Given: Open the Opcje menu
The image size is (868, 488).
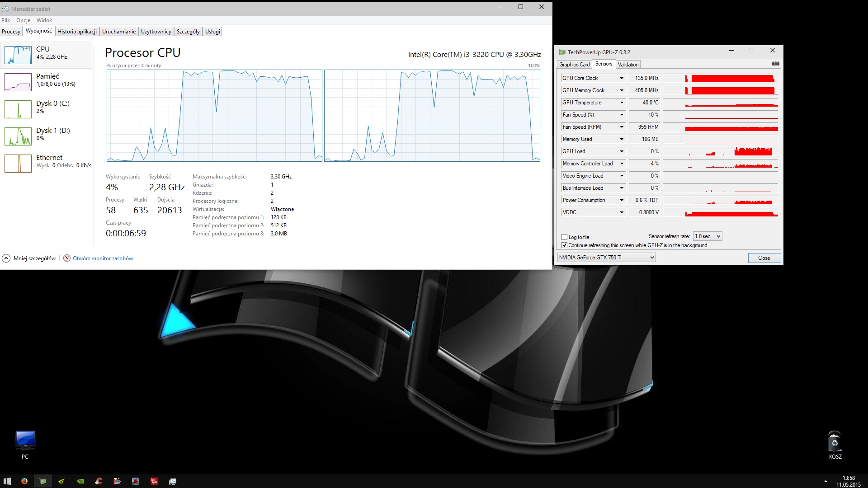Looking at the screenshot, I should click(x=23, y=20).
